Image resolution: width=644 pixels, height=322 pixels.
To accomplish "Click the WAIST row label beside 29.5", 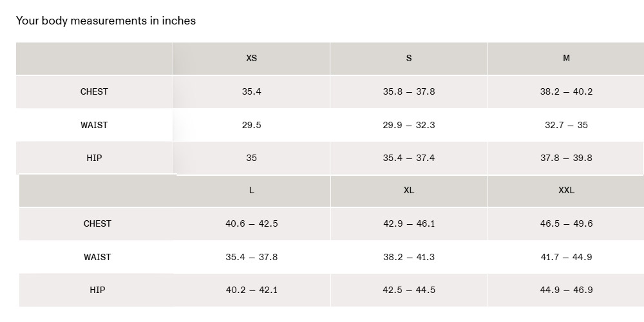I will pyautogui.click(x=94, y=125).
